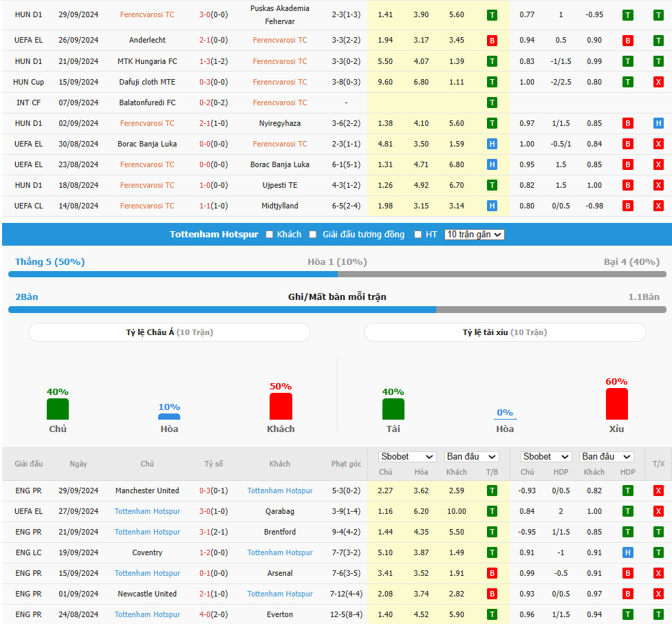Click red X badge in Ujpesti TE row
The height and width of the screenshot is (624, 672).
659,185
